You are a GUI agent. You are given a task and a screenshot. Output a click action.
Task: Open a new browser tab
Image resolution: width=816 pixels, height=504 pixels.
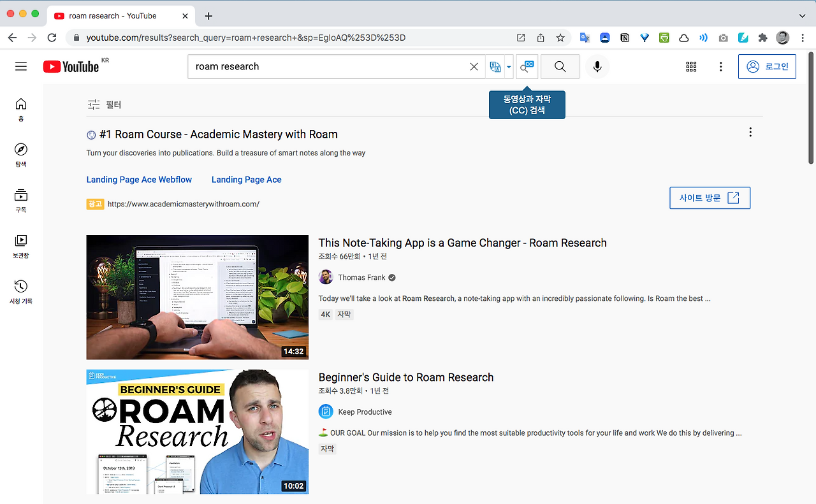click(x=208, y=16)
